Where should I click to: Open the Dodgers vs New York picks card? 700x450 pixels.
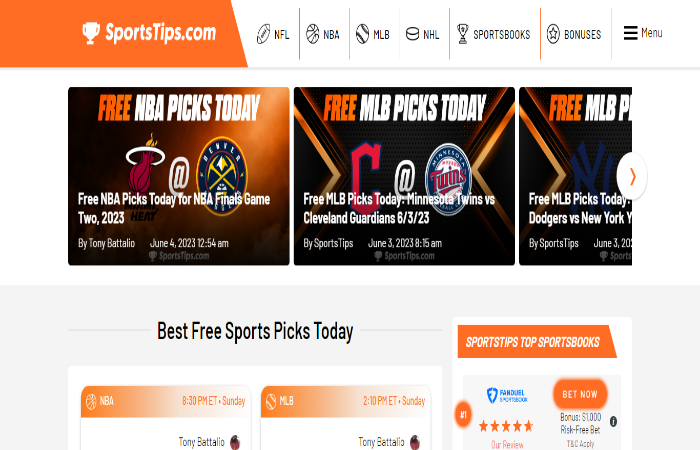pos(575,176)
